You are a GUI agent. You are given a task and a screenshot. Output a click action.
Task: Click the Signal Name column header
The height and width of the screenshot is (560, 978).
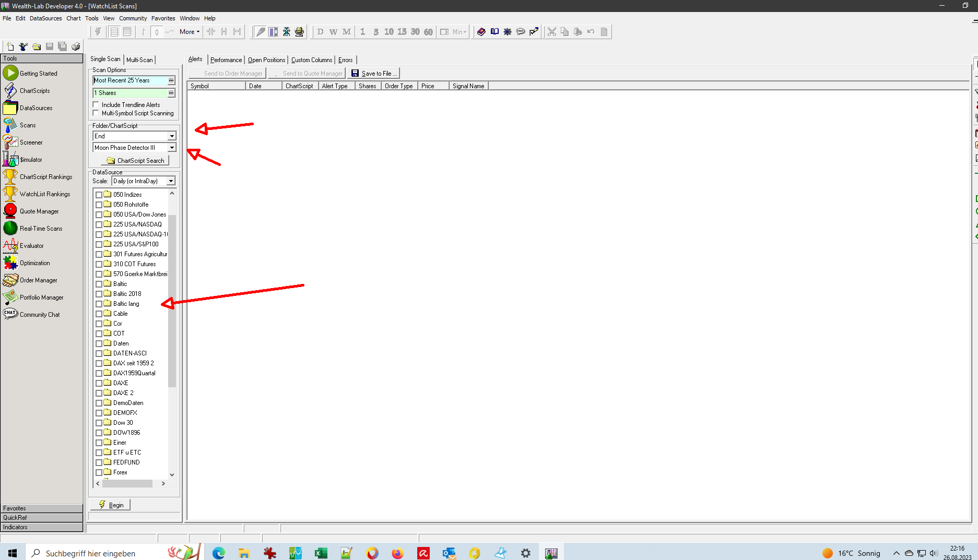468,86
